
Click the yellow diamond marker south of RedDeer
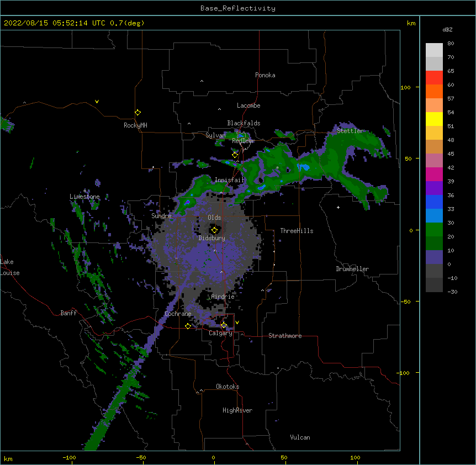click(x=235, y=155)
